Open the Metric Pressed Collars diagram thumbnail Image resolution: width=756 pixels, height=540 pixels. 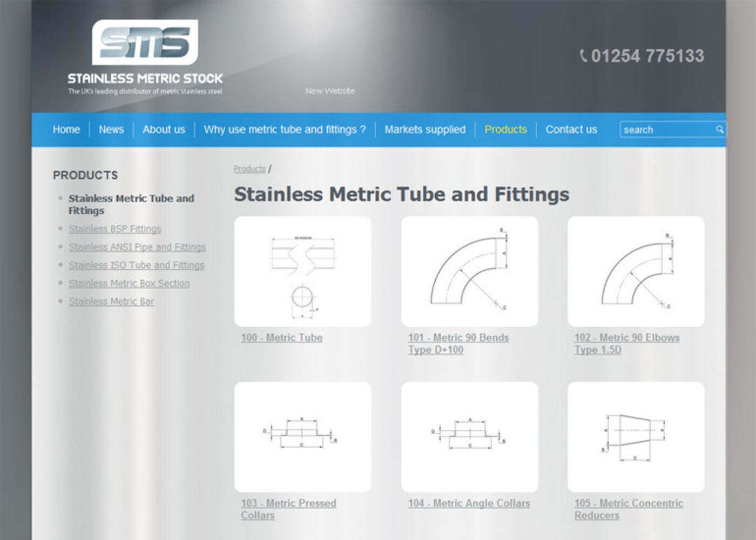[302, 437]
